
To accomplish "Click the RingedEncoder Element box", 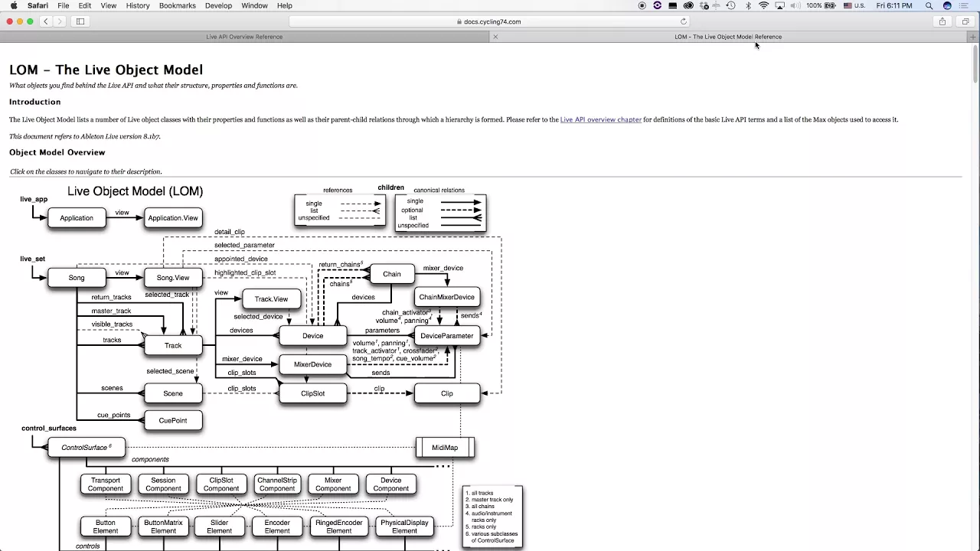I will [x=339, y=527].
